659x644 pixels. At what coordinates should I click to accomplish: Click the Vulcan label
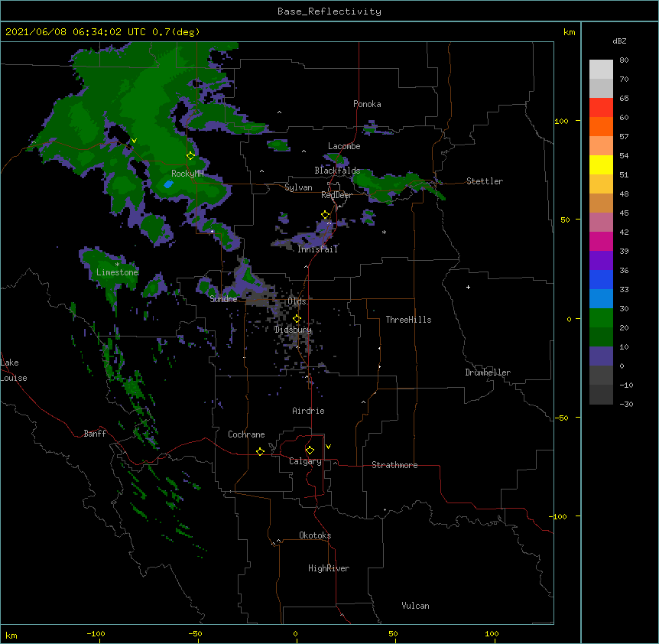pos(415,606)
